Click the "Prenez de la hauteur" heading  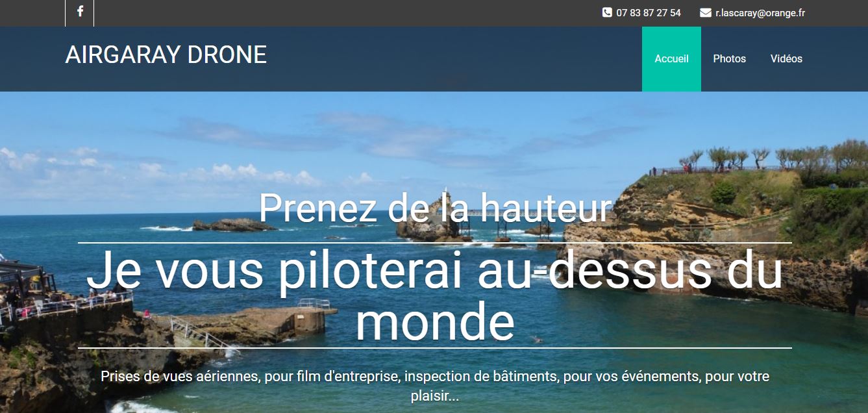coord(434,208)
